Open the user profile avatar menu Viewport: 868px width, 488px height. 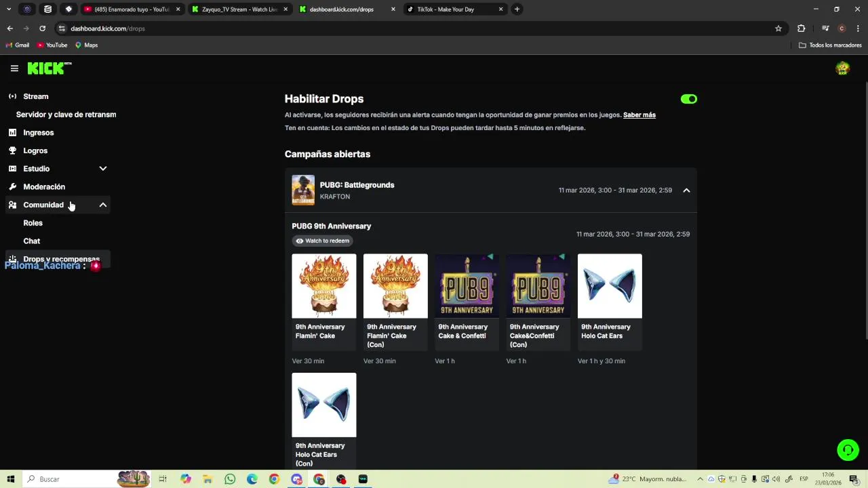(x=843, y=68)
